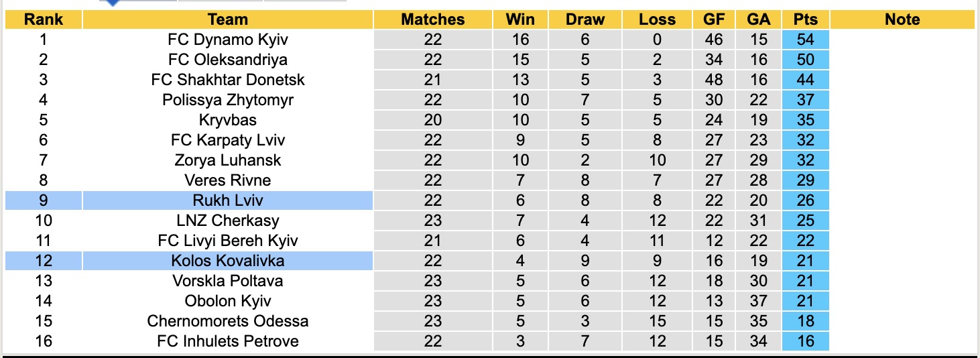Select the Win column header
This screenshot has width=980, height=358.
pyautogui.click(x=520, y=19)
